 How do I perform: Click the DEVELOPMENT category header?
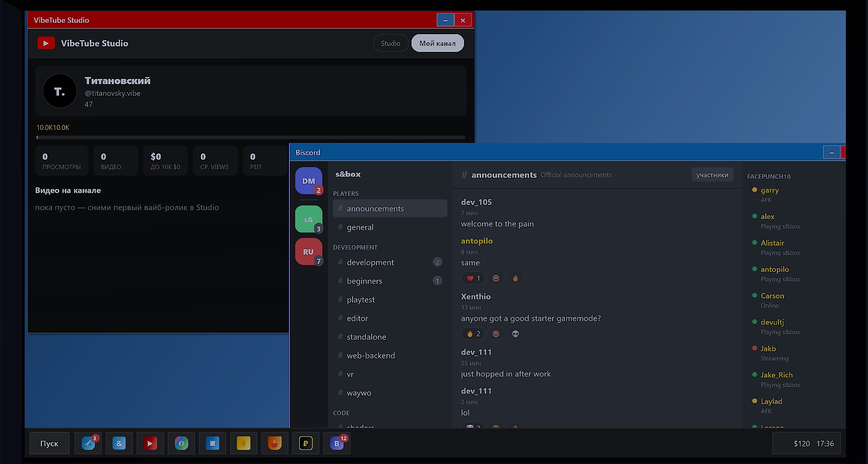tap(355, 247)
